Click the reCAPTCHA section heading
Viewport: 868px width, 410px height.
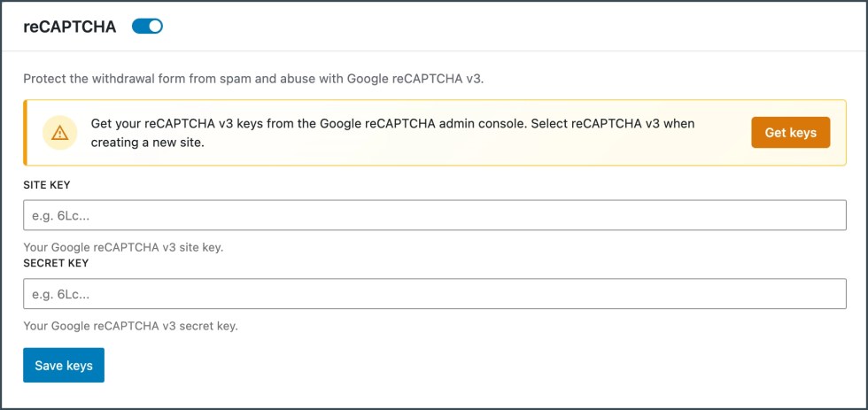click(70, 27)
